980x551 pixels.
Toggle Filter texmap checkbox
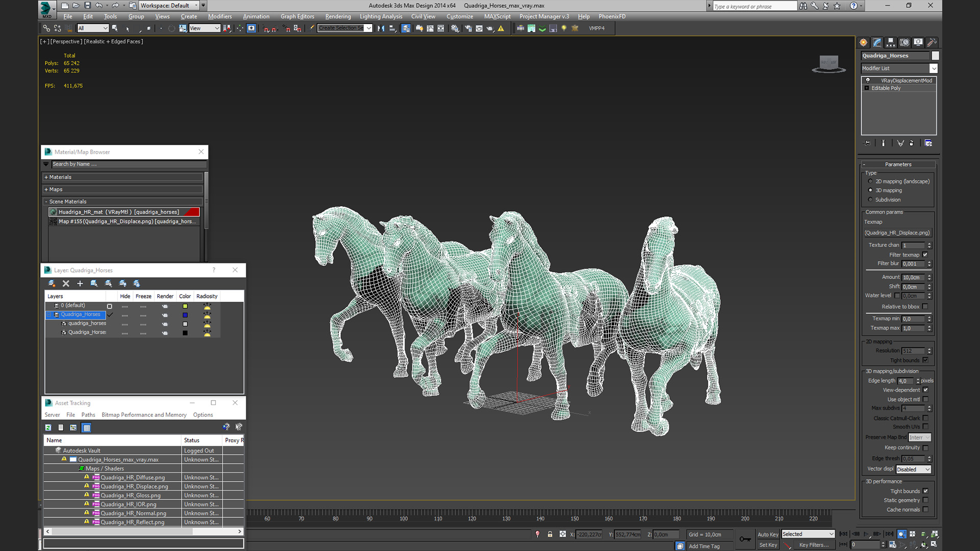coord(925,255)
